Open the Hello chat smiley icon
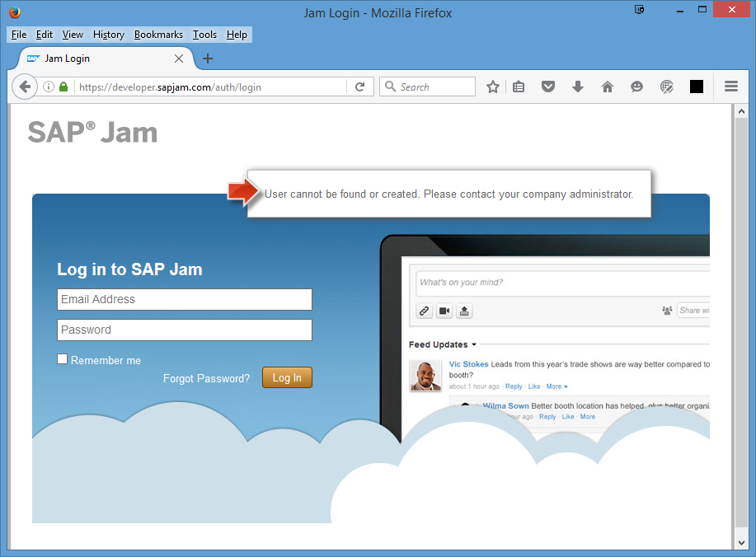 click(x=637, y=87)
